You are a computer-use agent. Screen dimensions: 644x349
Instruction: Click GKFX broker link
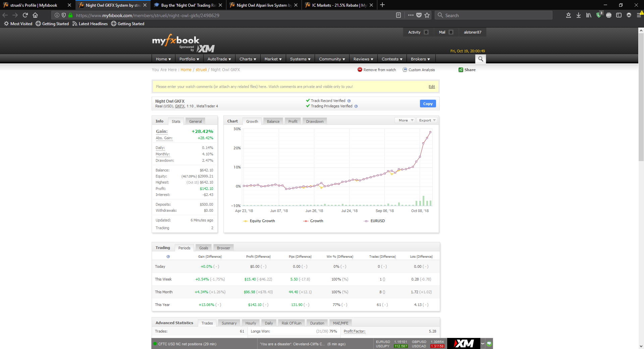point(180,106)
